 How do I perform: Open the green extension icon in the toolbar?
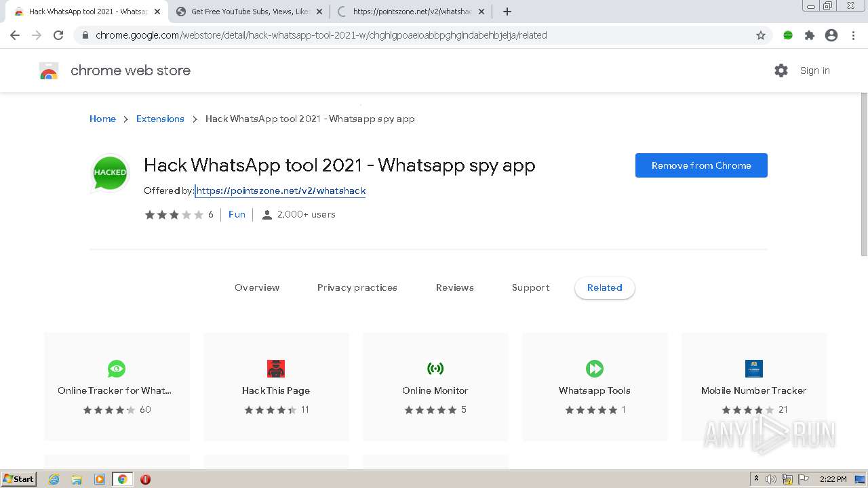(788, 35)
